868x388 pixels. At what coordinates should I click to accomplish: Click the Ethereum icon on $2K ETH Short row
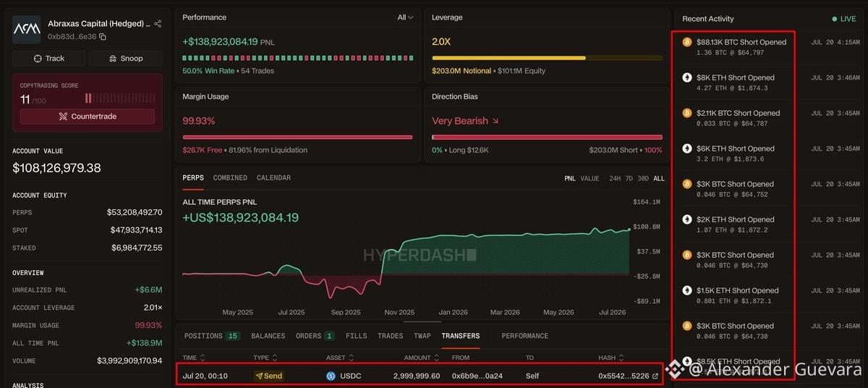[687, 219]
